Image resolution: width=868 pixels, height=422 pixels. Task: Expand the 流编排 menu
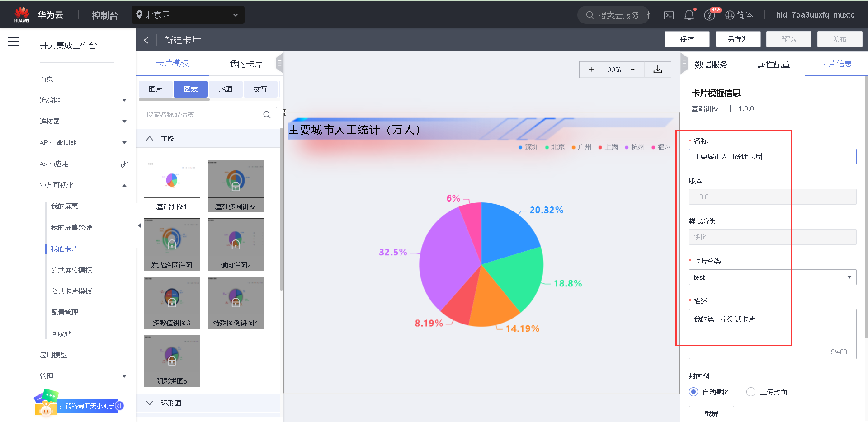[124, 100]
